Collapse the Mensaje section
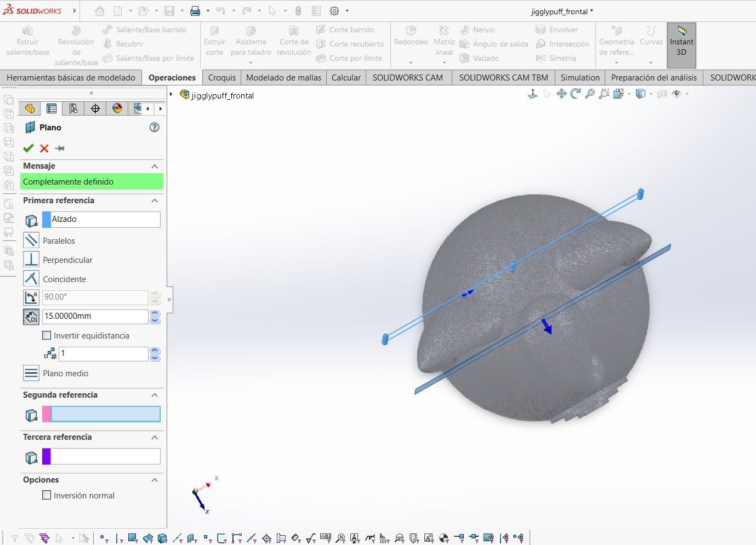The image size is (756, 545). [155, 166]
